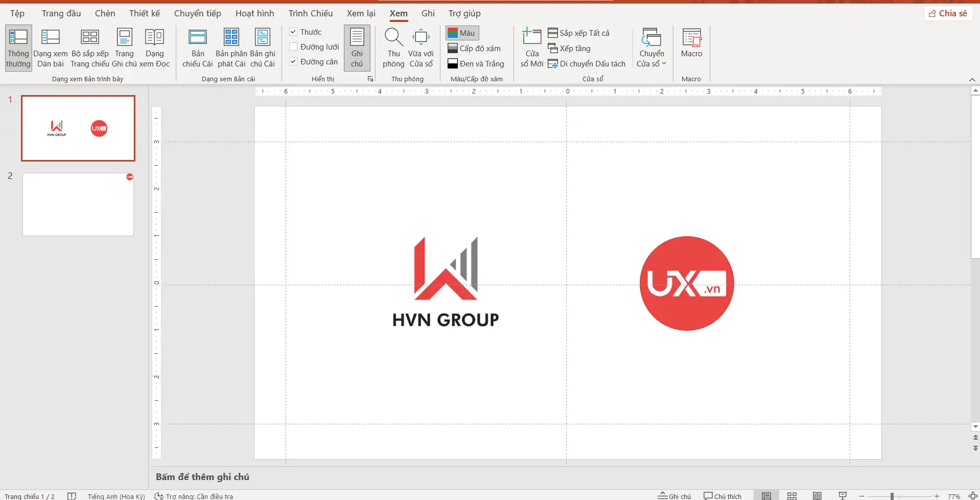The image size is (980, 500).
Task: Switch to Trang Ghi chú view
Action: coord(124,48)
